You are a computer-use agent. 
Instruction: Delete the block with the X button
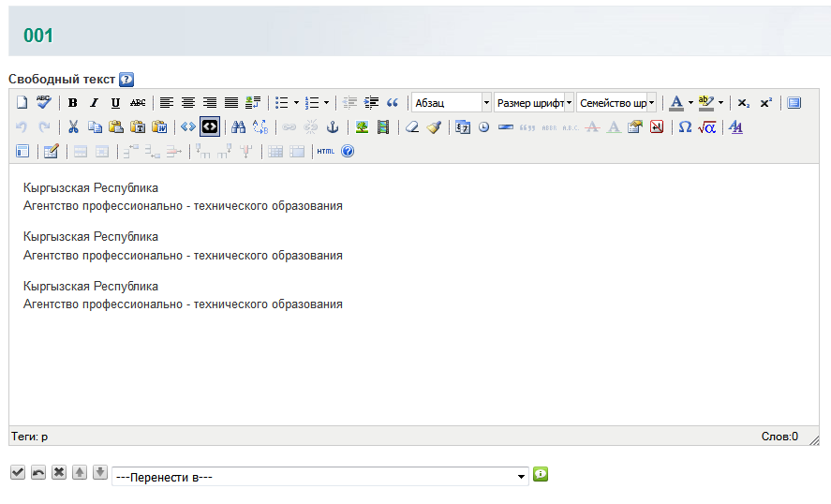pyautogui.click(x=59, y=472)
